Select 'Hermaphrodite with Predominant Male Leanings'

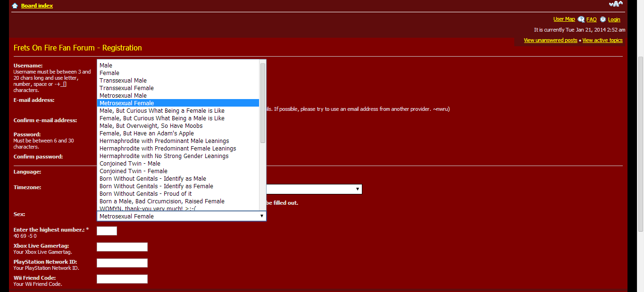click(x=178, y=141)
